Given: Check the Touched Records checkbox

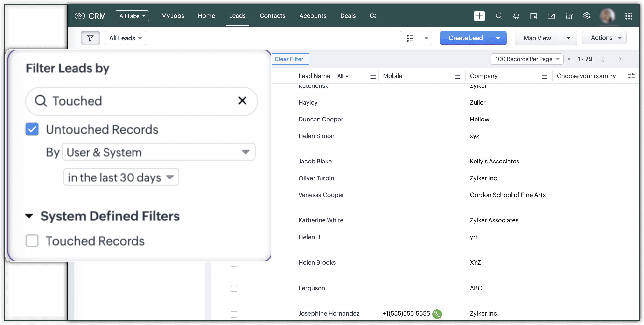Looking at the screenshot, I should click(32, 241).
